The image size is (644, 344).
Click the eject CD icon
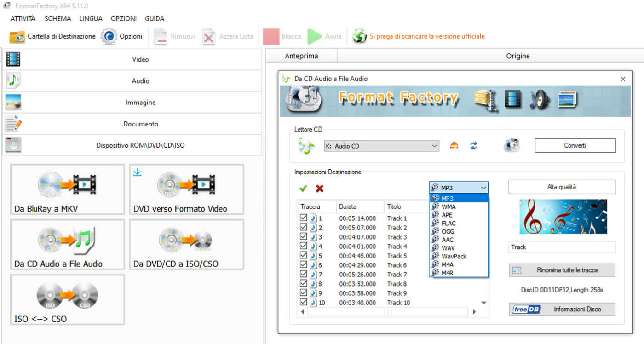(x=454, y=146)
